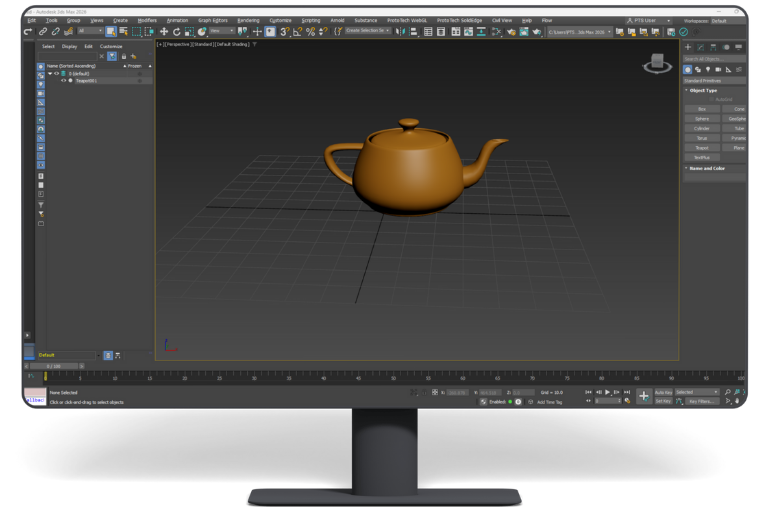This screenshot has height=512, width=768.
Task: Open the reference coordinate system View dropdown
Action: (x=222, y=31)
